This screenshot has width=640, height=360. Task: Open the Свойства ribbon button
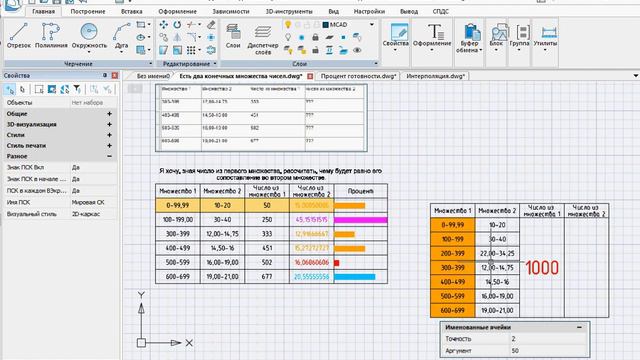coord(396,36)
